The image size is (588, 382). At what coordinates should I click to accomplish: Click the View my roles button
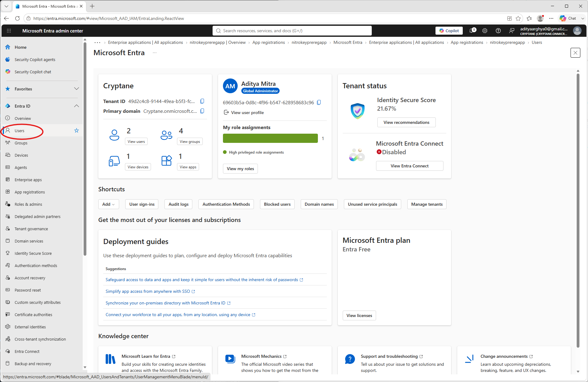pyautogui.click(x=240, y=169)
